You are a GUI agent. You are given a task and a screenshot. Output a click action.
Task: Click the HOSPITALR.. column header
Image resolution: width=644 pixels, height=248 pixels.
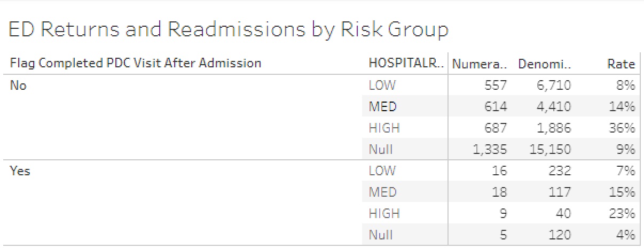tap(406, 64)
